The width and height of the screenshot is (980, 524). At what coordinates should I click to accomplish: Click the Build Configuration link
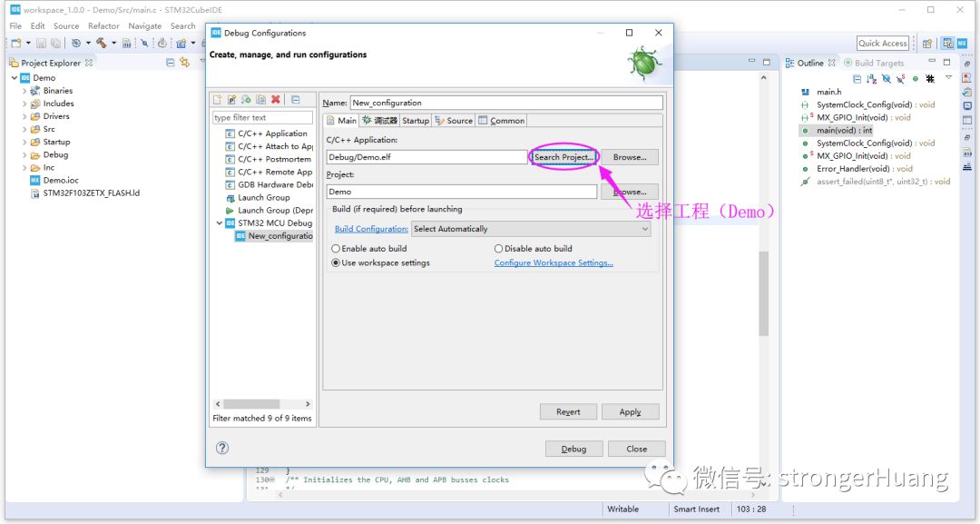coord(371,229)
